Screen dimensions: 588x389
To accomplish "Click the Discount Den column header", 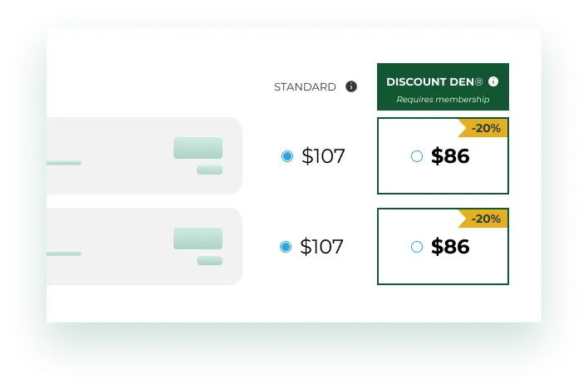I will [434, 82].
